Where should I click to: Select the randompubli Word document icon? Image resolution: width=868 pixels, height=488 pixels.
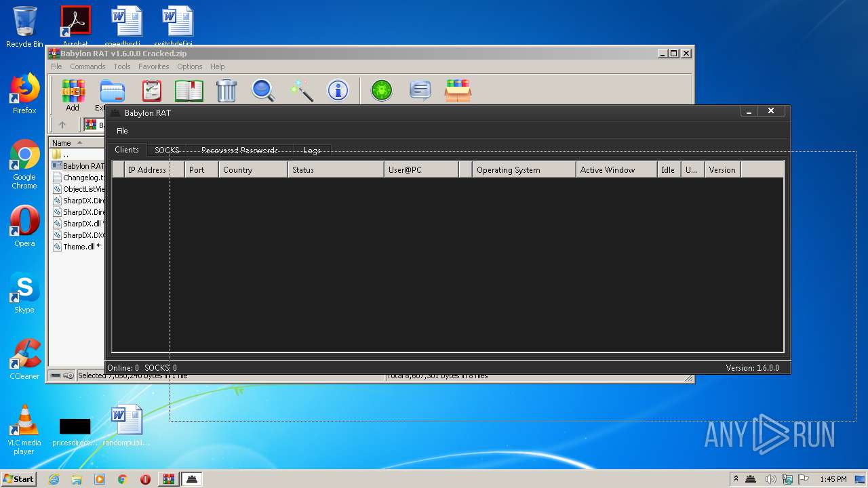pyautogui.click(x=127, y=426)
